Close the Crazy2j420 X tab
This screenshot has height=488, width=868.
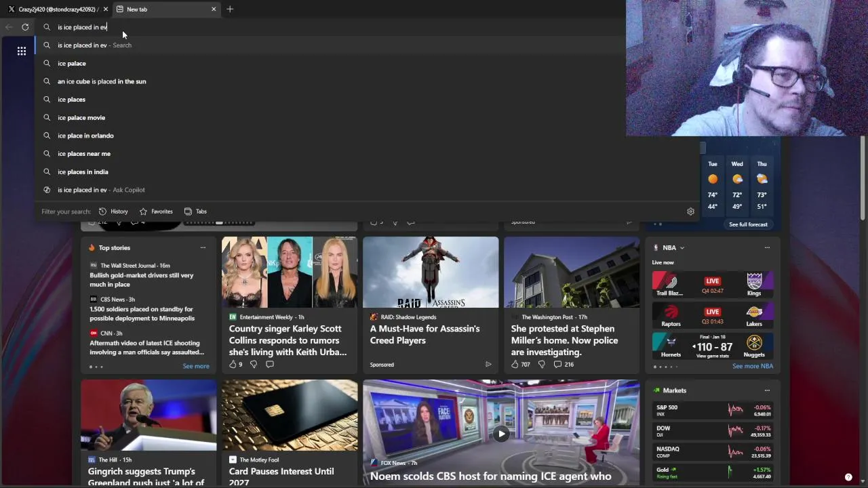click(105, 9)
